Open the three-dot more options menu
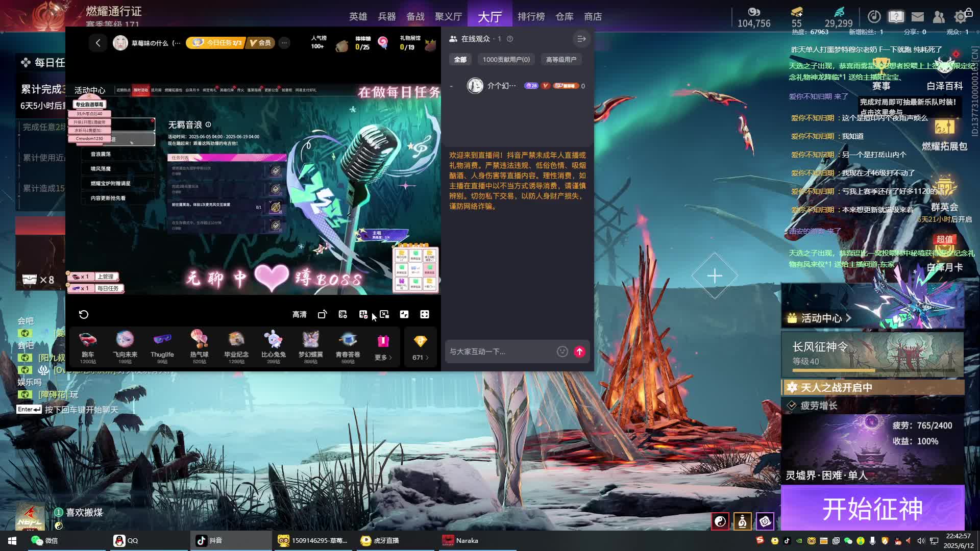 284,43
